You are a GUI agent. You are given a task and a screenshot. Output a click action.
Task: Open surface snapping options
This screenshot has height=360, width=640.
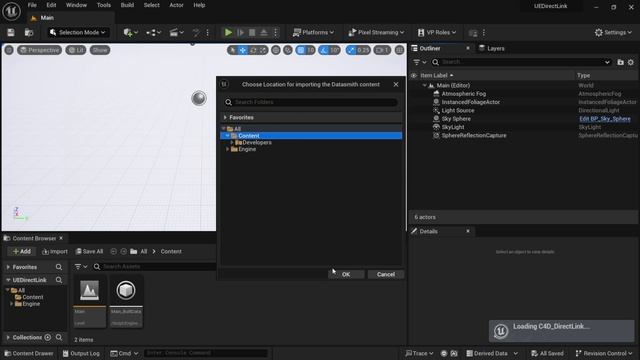288,50
